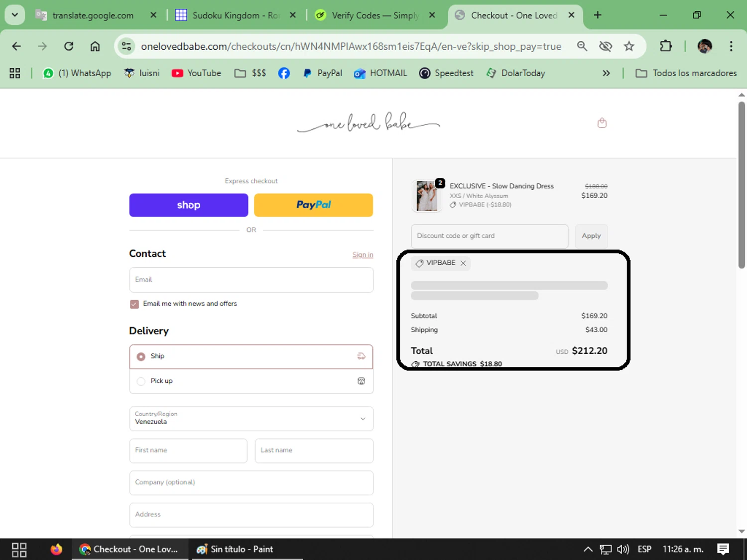Screen dimensions: 747x560
Task: Open the Facebook bookmark icon
Action: coord(284,73)
